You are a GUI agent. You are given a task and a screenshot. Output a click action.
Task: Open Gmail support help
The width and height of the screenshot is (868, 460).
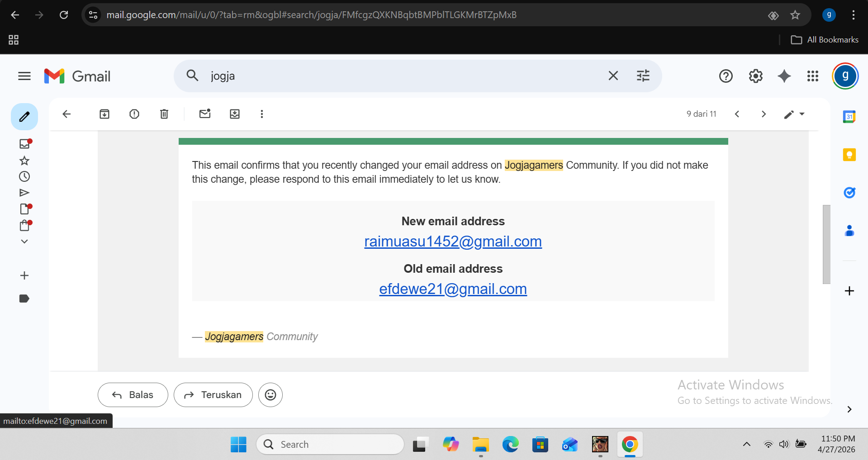click(726, 76)
